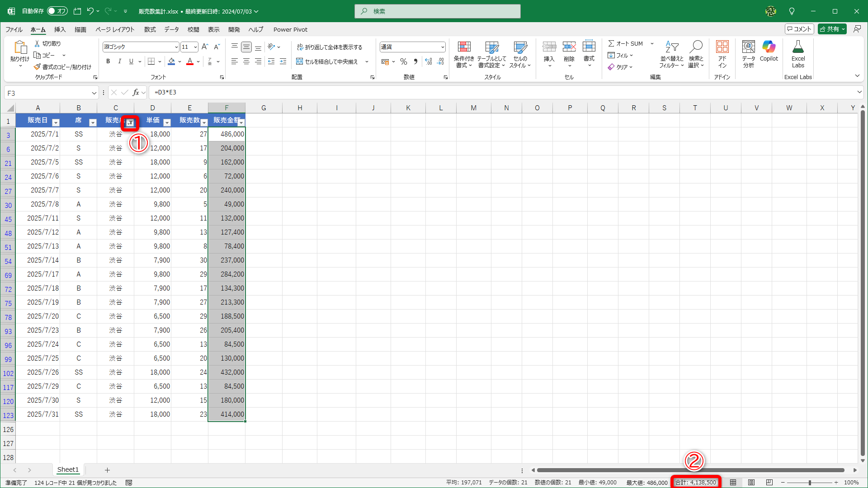Click the コメント button
The image size is (868, 488).
799,29
